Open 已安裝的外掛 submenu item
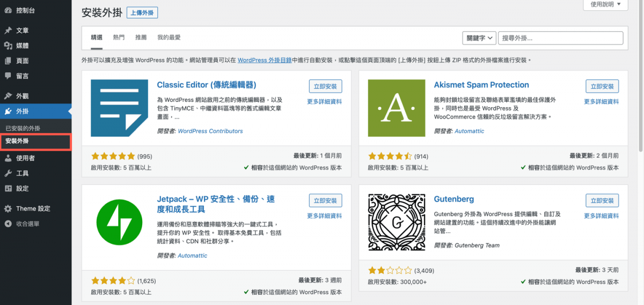The width and height of the screenshot is (644, 305). (23, 129)
